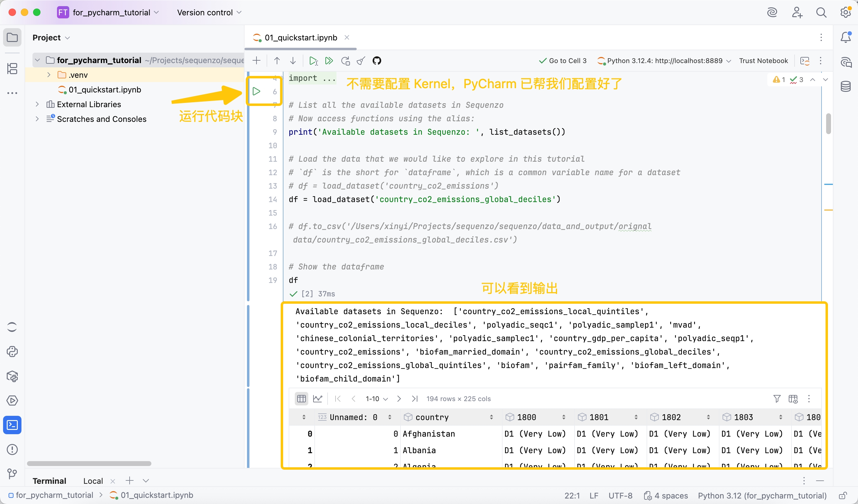This screenshot has width=858, height=504.
Task: Open the Git tool window in left sidebar
Action: (12, 474)
